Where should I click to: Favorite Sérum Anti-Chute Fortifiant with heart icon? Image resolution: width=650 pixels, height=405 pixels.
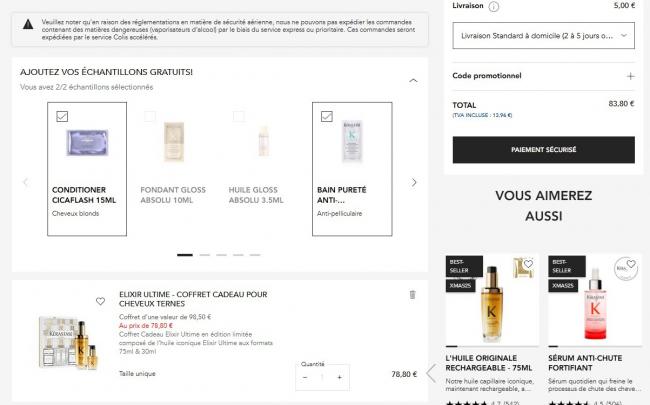631,264
